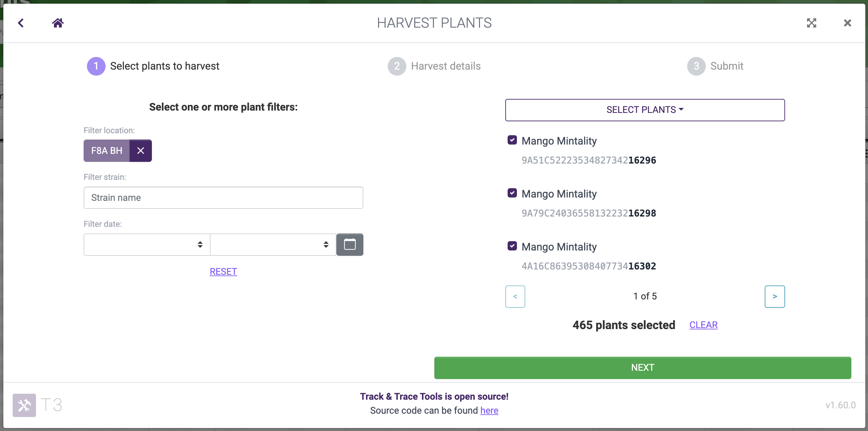
Task: Open the second filter date dropdown
Action: tap(272, 244)
